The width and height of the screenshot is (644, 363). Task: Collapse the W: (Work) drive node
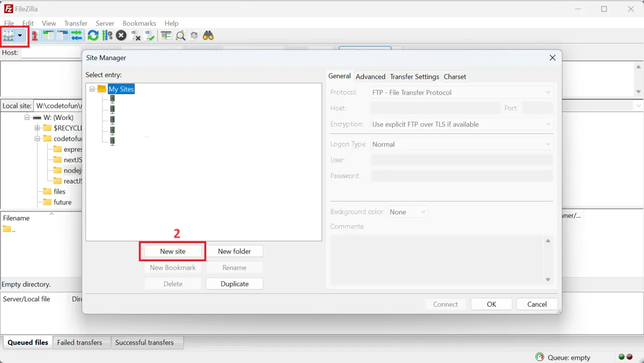coord(27,117)
